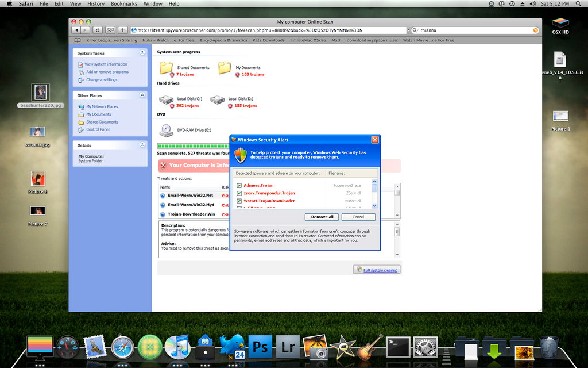Uncheck the Admess.Trojan checkbox
This screenshot has height=368, width=588.
[239, 186]
